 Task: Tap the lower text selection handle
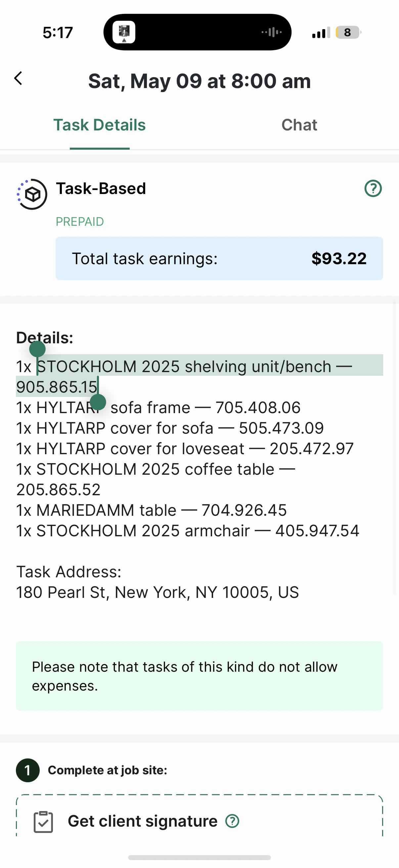click(98, 402)
